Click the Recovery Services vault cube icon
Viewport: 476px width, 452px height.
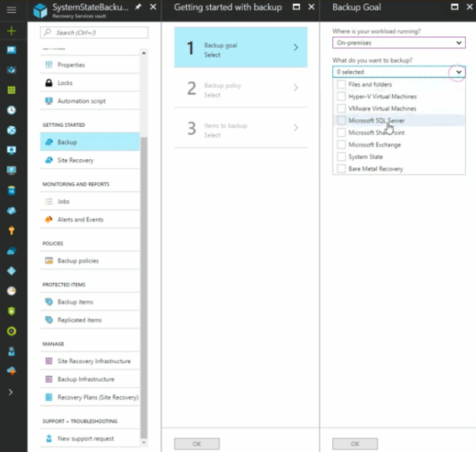pyautogui.click(x=40, y=11)
